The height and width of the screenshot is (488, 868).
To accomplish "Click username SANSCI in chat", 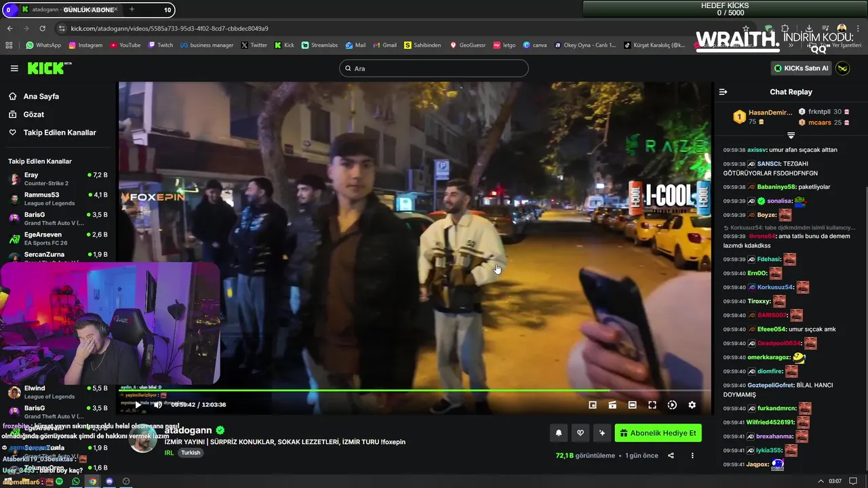I will [x=769, y=163].
